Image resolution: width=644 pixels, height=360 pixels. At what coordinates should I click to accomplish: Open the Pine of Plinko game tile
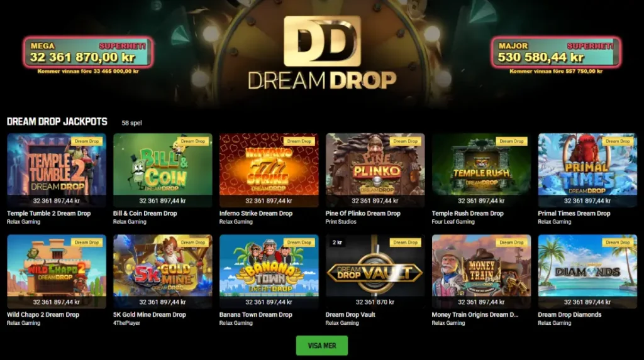(x=375, y=170)
